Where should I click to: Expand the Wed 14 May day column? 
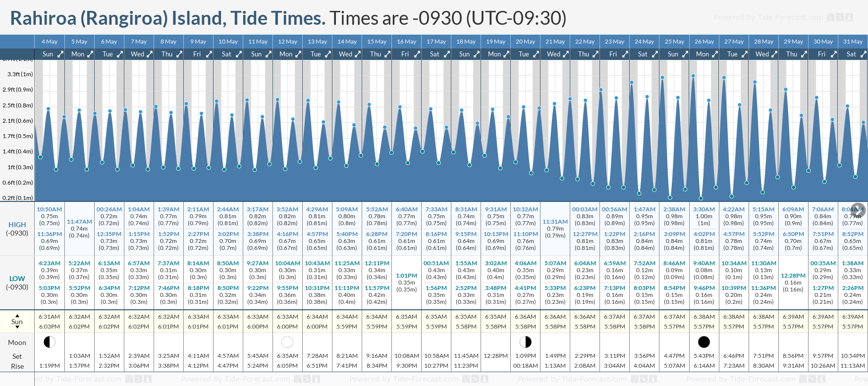358,54
